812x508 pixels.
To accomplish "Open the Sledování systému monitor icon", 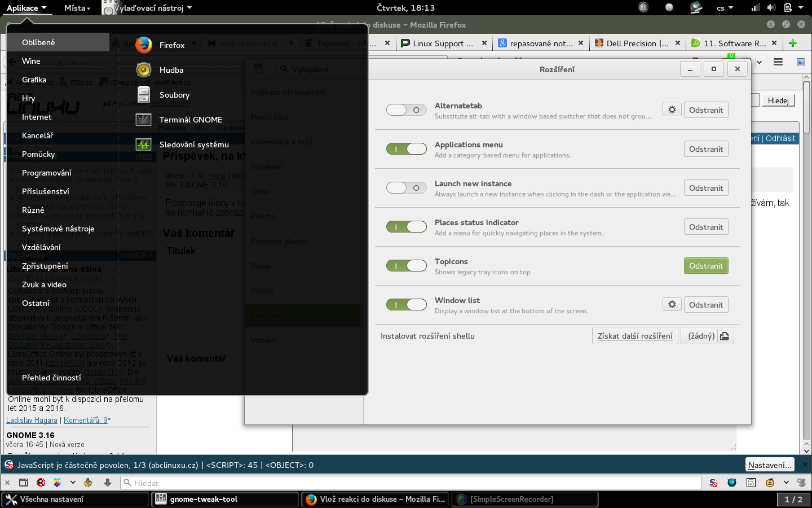I will point(144,144).
